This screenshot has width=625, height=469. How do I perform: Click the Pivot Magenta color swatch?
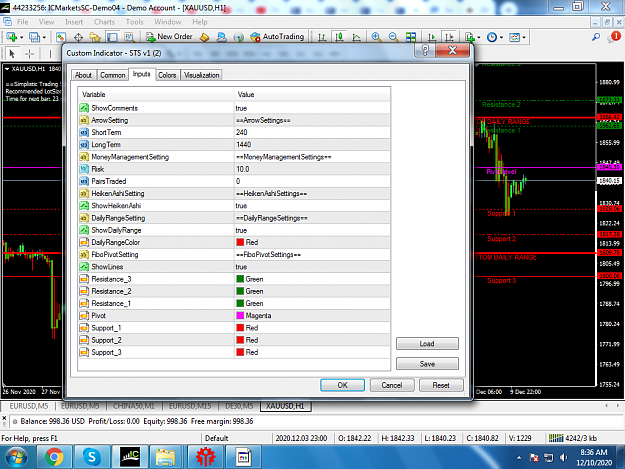[x=240, y=316]
